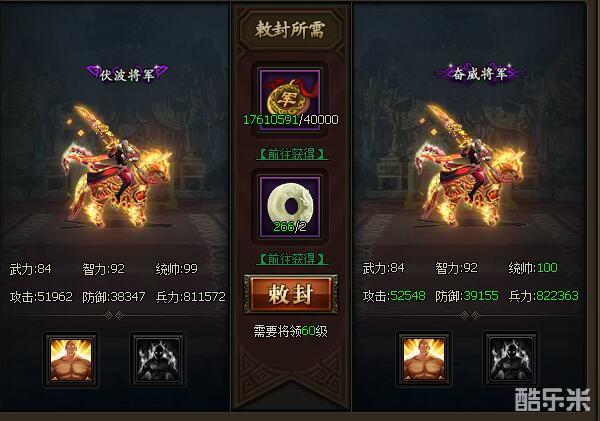Click the white jade disc item icon
Image resolution: width=600 pixels, height=421 pixels.
(x=290, y=207)
